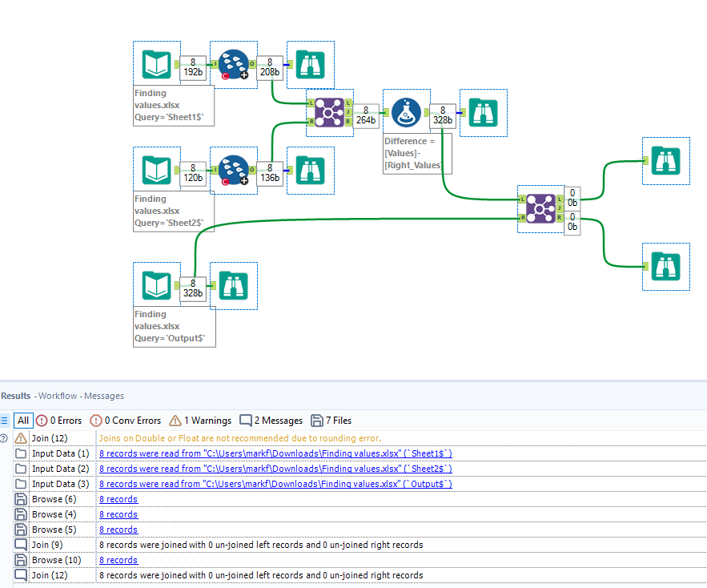Open Browse (6) 8 records link
The image size is (707, 588).
[119, 499]
